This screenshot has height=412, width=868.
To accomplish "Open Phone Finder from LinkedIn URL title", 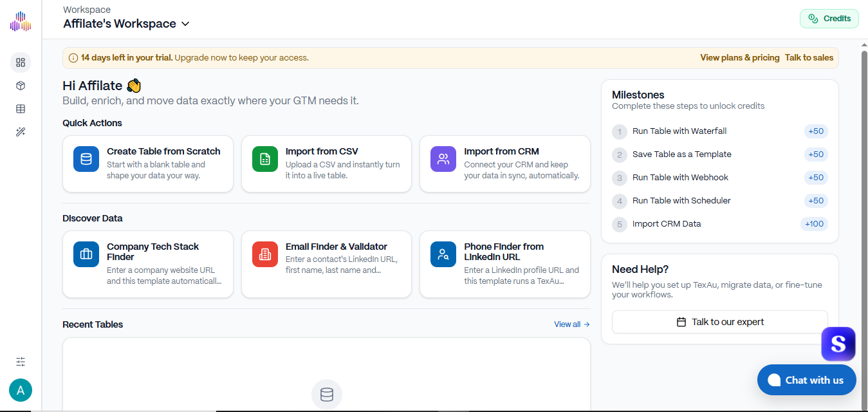I will click(504, 252).
